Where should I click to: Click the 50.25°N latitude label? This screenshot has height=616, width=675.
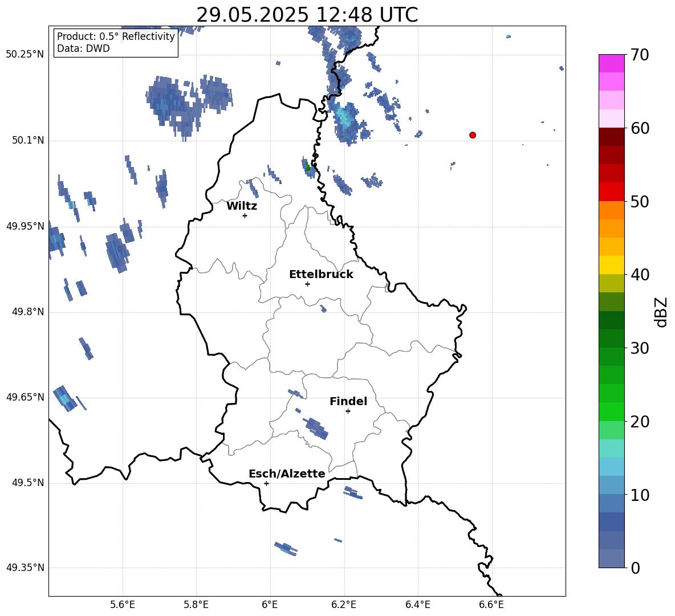[x=25, y=55]
